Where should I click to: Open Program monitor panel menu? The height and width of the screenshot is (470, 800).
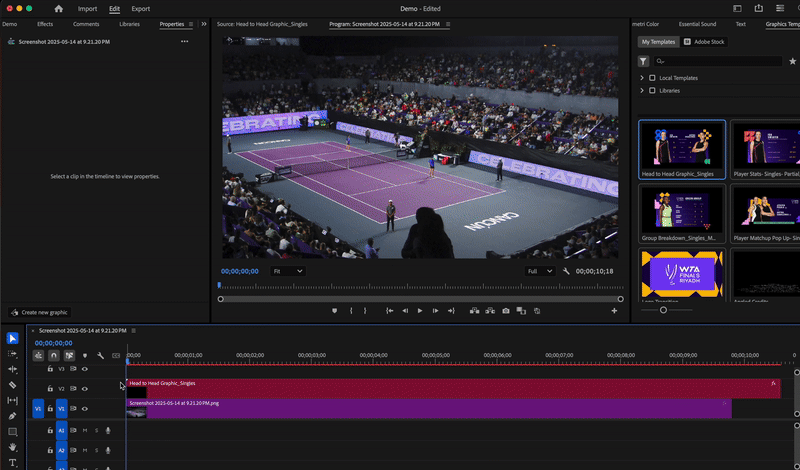pyautogui.click(x=448, y=24)
